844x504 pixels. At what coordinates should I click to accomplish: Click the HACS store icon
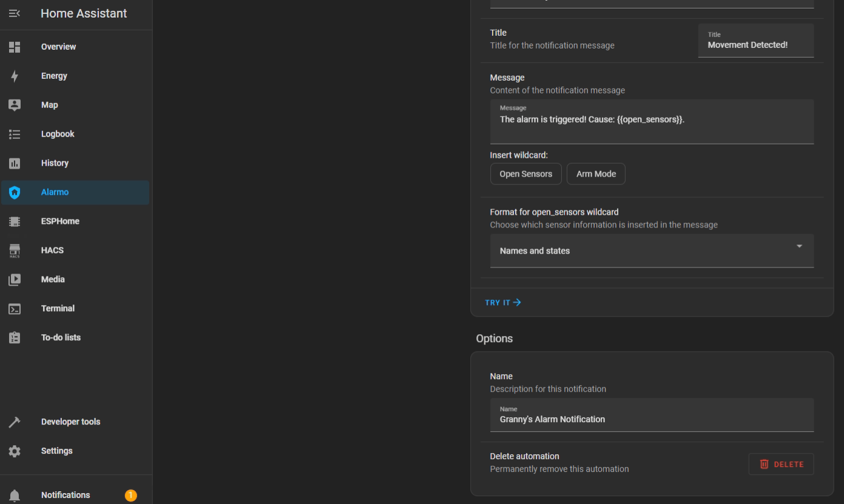click(15, 250)
